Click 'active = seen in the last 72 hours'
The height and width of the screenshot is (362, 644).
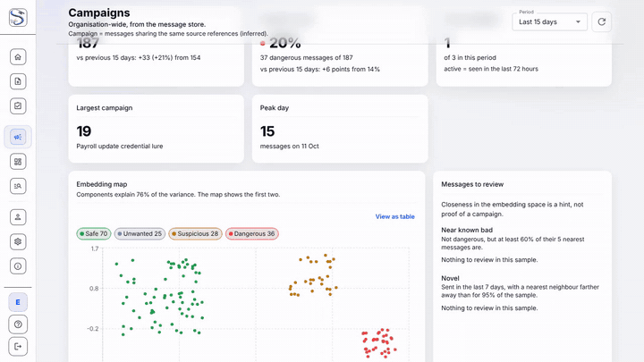pos(491,69)
